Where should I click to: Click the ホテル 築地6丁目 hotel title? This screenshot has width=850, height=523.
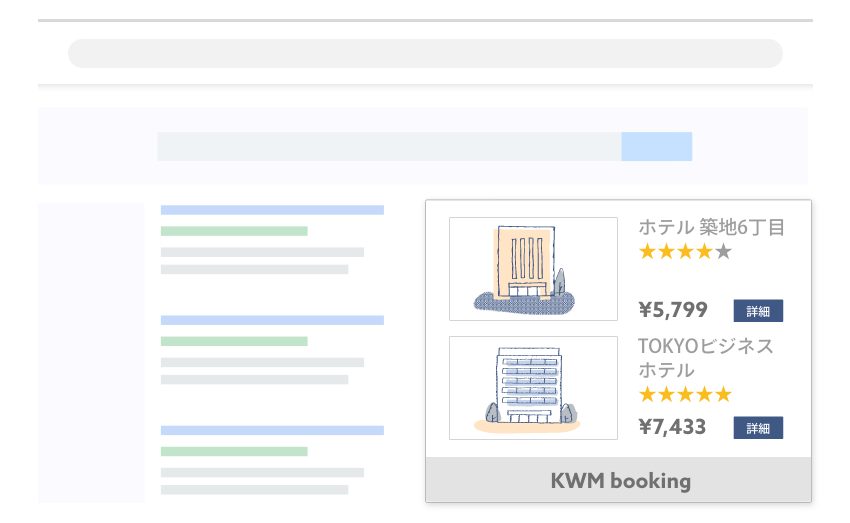coord(711,227)
